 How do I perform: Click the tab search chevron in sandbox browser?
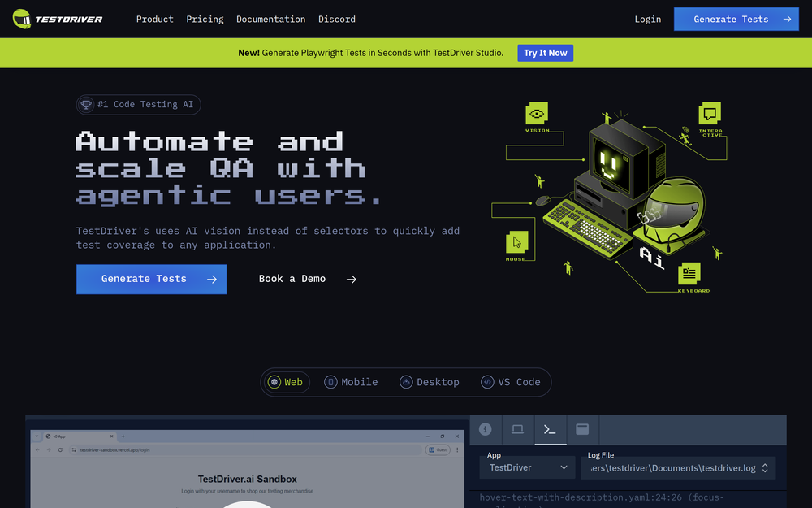click(x=37, y=436)
